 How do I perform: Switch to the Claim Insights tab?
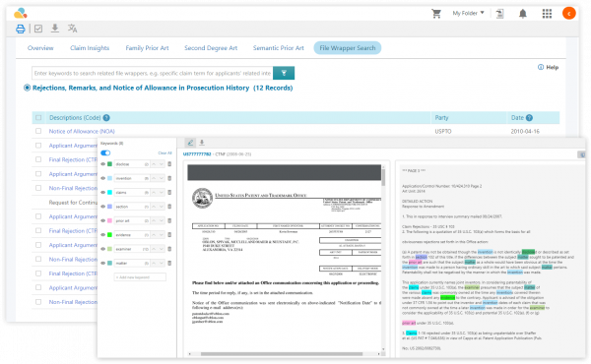90,48
